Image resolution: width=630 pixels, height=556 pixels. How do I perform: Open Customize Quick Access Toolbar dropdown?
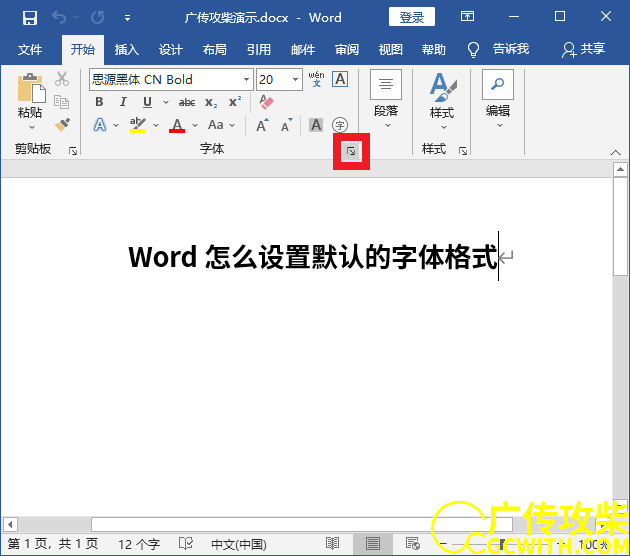tap(127, 18)
